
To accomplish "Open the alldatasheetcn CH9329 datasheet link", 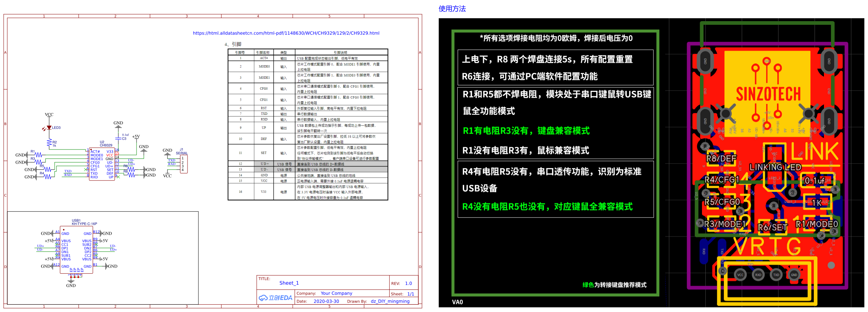I will point(286,33).
